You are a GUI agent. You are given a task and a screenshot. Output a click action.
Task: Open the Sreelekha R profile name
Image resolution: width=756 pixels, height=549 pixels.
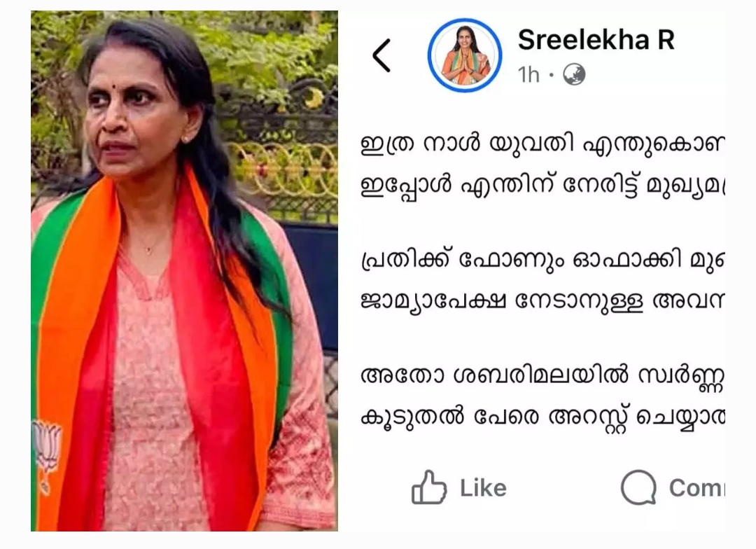[x=596, y=40]
